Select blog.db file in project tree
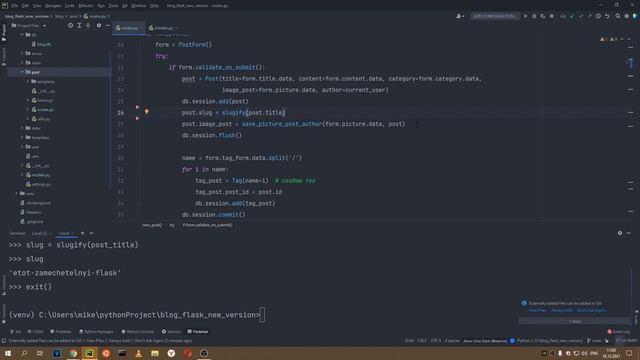The image size is (640, 360). click(x=42, y=44)
